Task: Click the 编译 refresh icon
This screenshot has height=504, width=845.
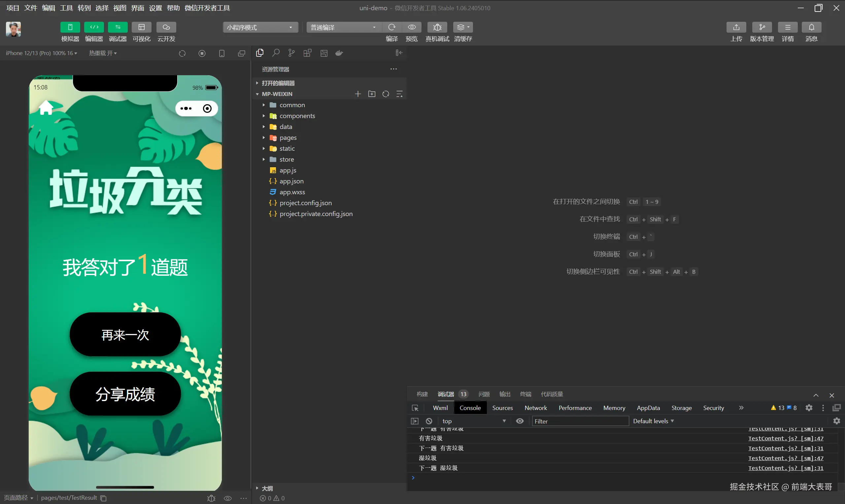Action: pos(391,27)
